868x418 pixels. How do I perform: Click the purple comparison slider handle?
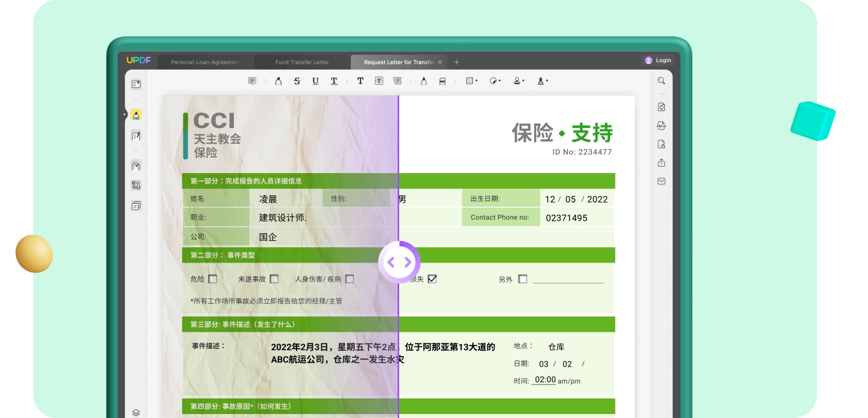399,263
